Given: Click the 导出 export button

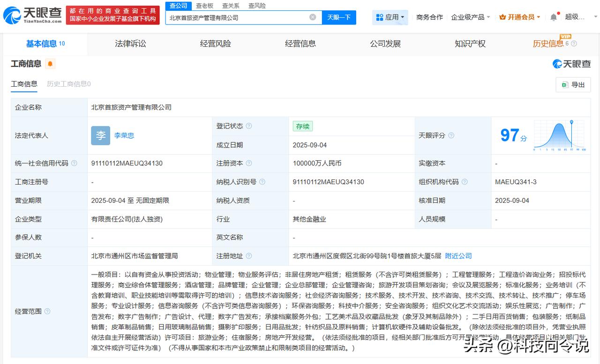Looking at the screenshot, I should (x=573, y=85).
